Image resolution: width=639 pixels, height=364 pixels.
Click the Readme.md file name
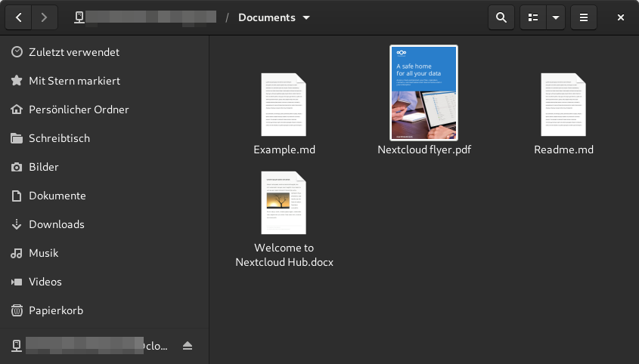(563, 150)
